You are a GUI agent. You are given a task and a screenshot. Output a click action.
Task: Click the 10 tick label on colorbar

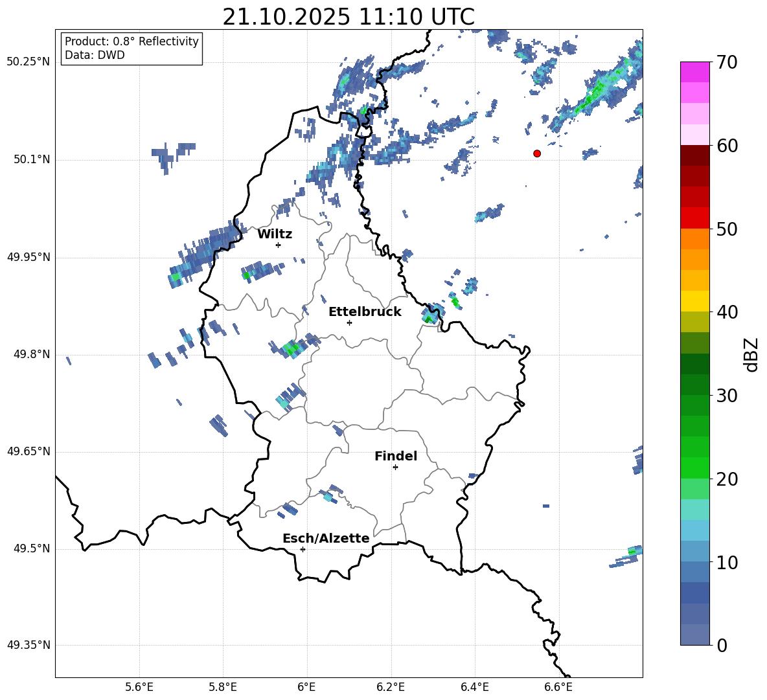tap(727, 562)
